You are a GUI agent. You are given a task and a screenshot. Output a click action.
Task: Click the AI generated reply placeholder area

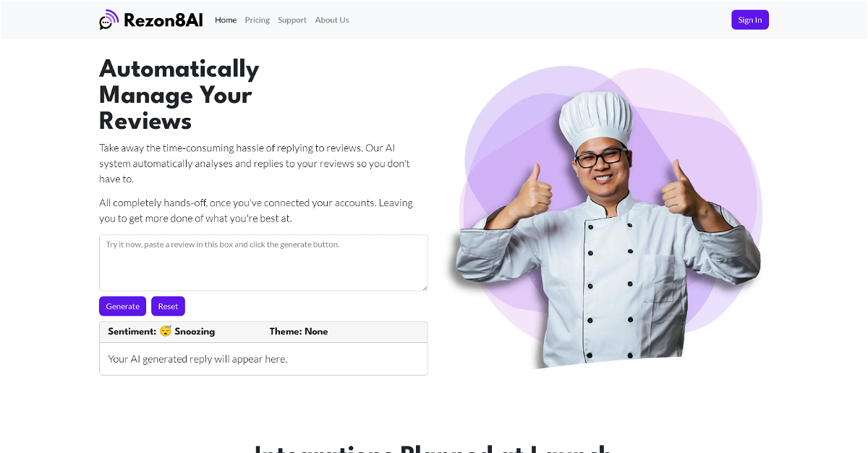click(263, 359)
